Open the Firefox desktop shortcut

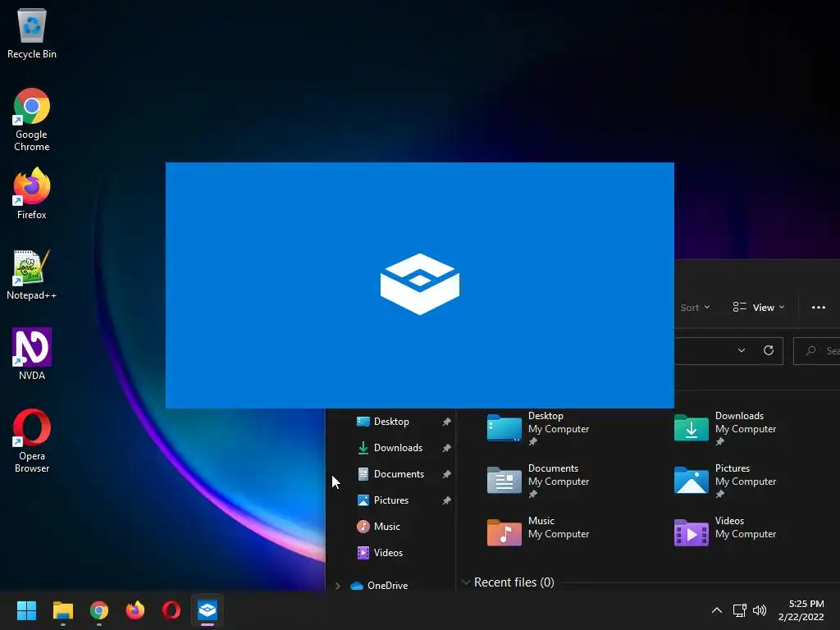pos(32,194)
